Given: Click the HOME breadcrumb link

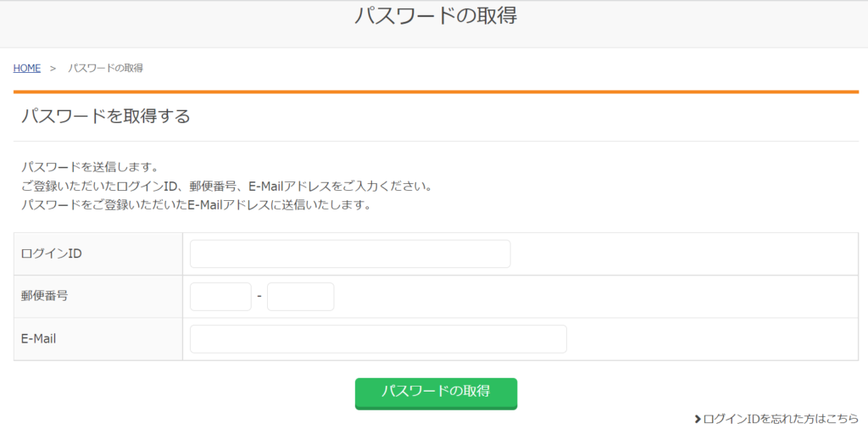Looking at the screenshot, I should tap(27, 68).
